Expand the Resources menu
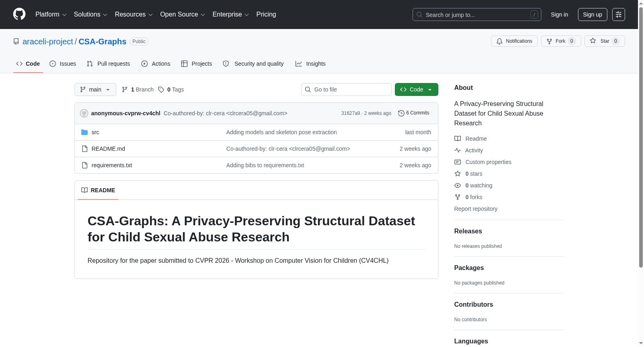Viewport: 644px width, 347px height. pos(134,15)
